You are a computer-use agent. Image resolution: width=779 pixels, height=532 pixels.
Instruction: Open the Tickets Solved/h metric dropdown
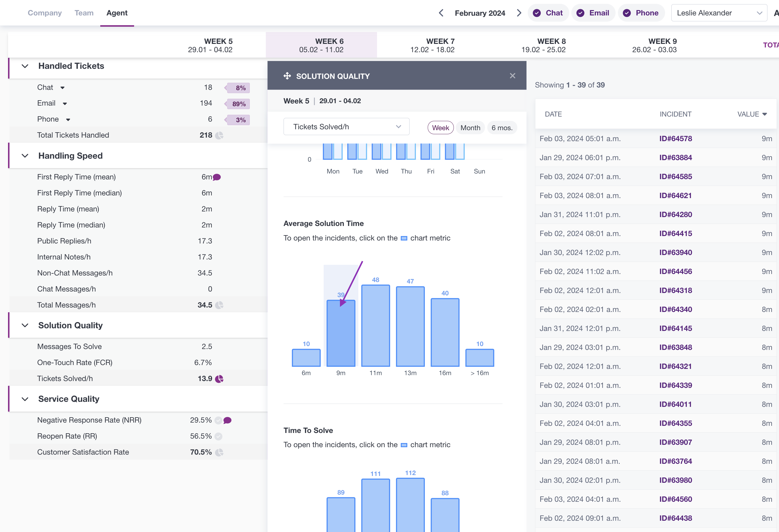click(x=346, y=127)
